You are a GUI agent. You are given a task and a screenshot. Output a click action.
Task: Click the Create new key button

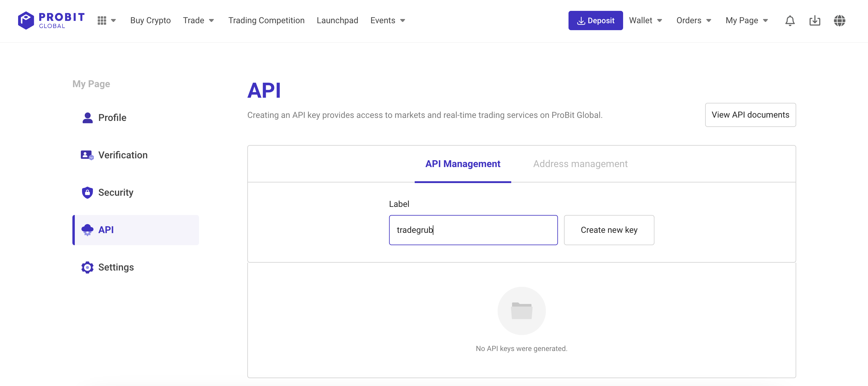[609, 230]
